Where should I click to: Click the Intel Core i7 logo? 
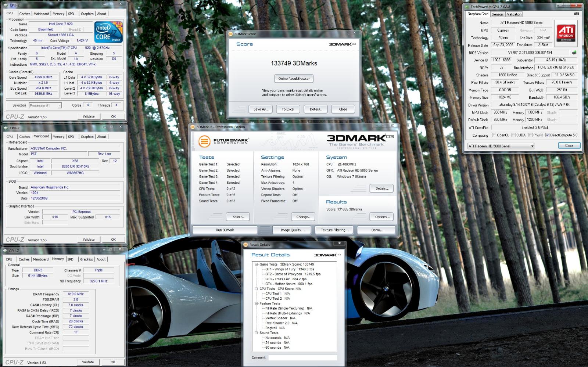[108, 32]
